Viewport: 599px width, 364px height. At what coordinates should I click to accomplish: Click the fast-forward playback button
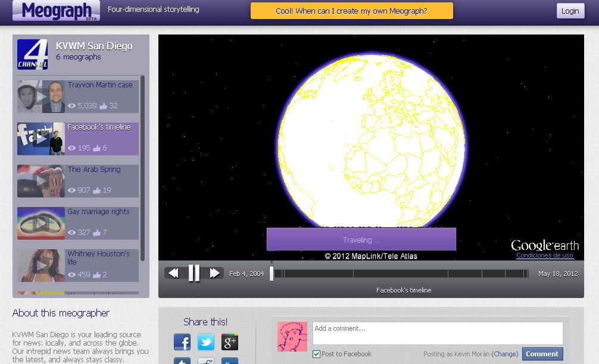click(214, 273)
